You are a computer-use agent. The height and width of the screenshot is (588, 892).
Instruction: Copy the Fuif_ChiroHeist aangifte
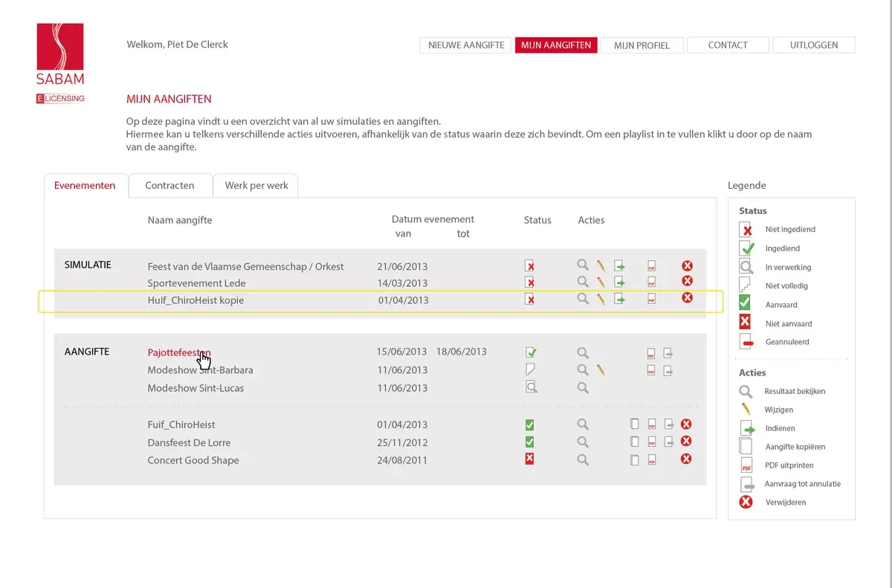(634, 424)
